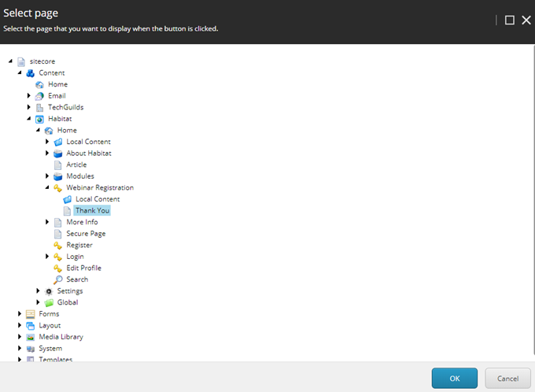
Task: Click the TechGuilds building icon
Action: 39,108
